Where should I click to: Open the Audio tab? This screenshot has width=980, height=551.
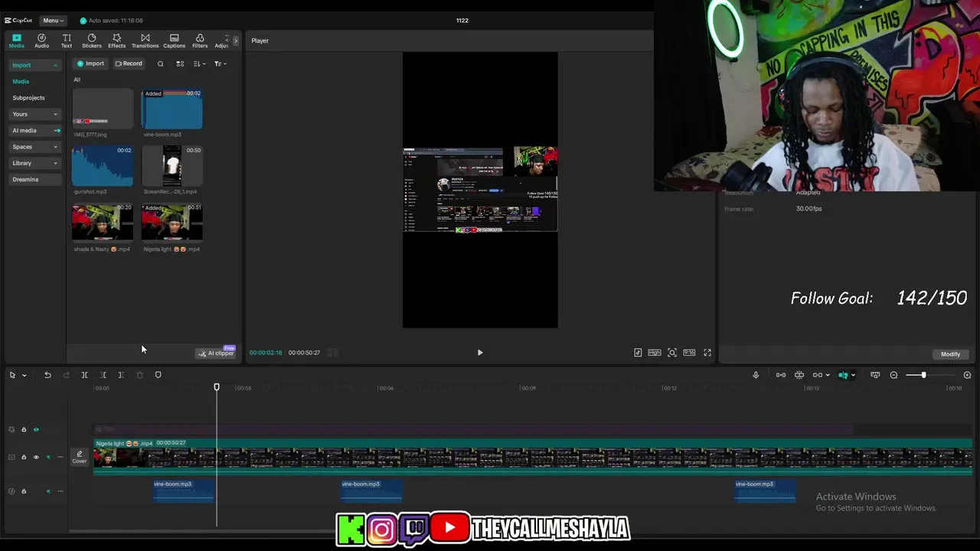41,41
